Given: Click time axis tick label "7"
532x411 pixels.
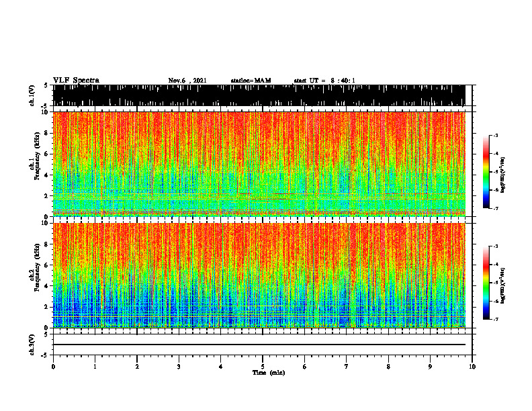Looking at the screenshot, I should click(347, 367).
